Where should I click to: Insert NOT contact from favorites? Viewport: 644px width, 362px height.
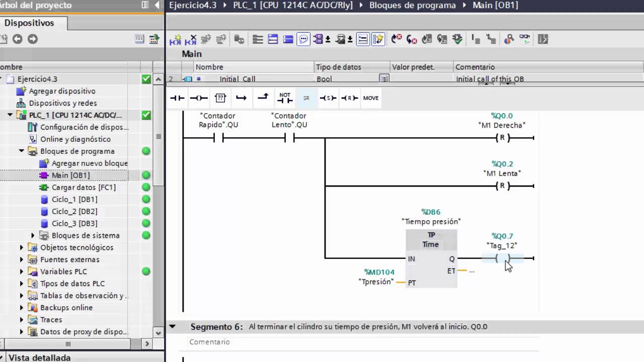point(285,98)
